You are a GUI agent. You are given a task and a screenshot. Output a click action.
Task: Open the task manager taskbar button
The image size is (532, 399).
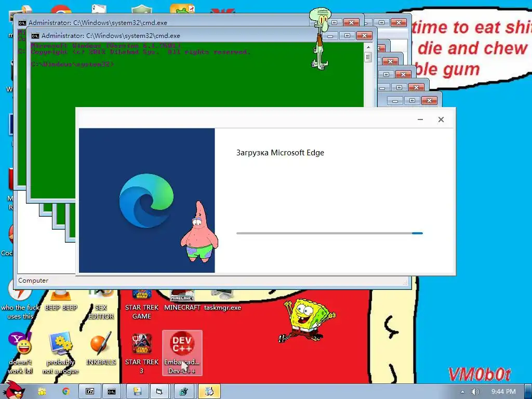(x=183, y=391)
